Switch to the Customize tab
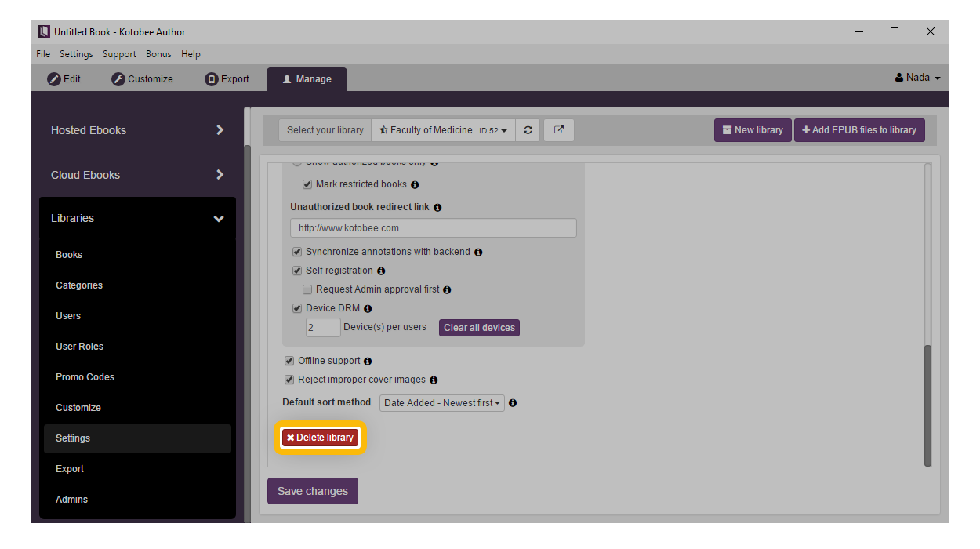 click(142, 79)
